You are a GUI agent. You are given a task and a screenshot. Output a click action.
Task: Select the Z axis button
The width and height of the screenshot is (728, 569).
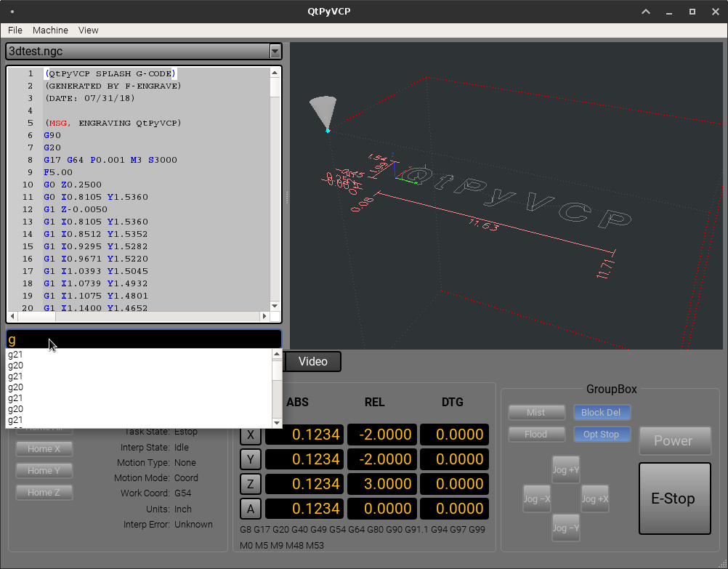pos(251,484)
